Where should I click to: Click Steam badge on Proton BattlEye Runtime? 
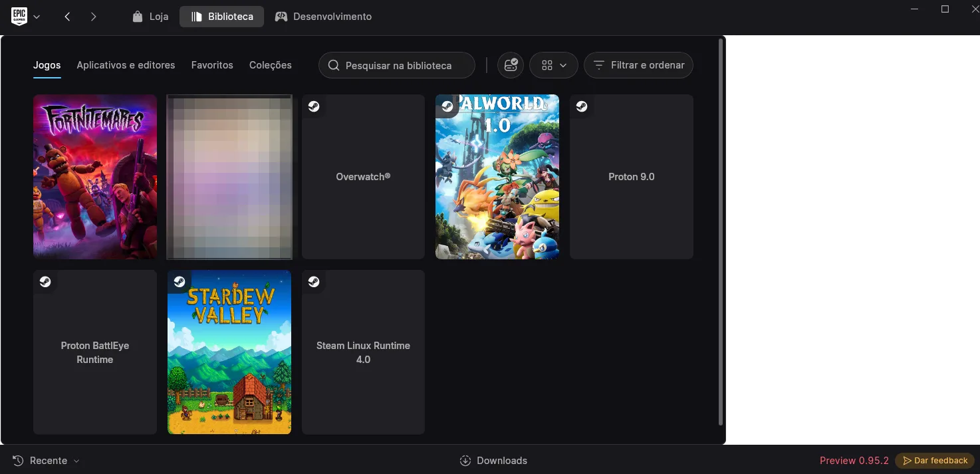(45, 282)
